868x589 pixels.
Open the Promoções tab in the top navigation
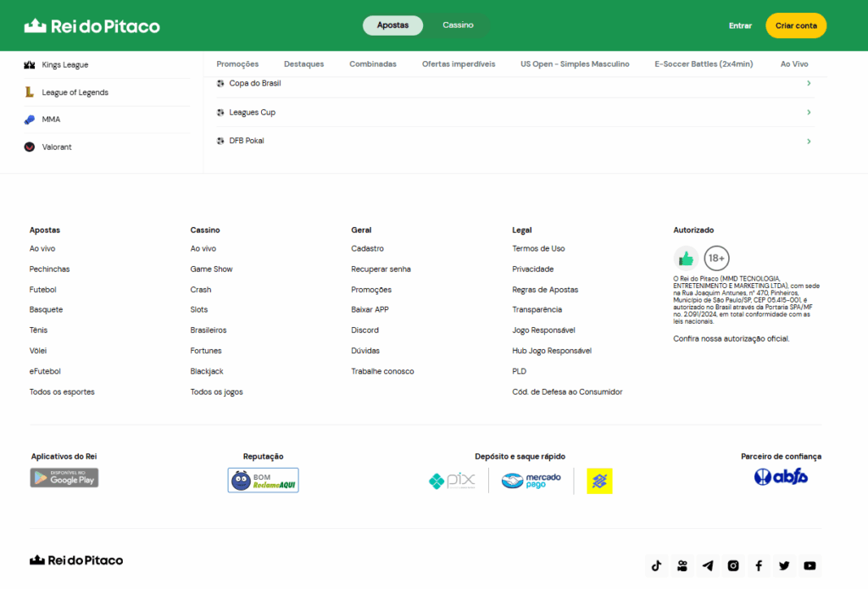(237, 64)
